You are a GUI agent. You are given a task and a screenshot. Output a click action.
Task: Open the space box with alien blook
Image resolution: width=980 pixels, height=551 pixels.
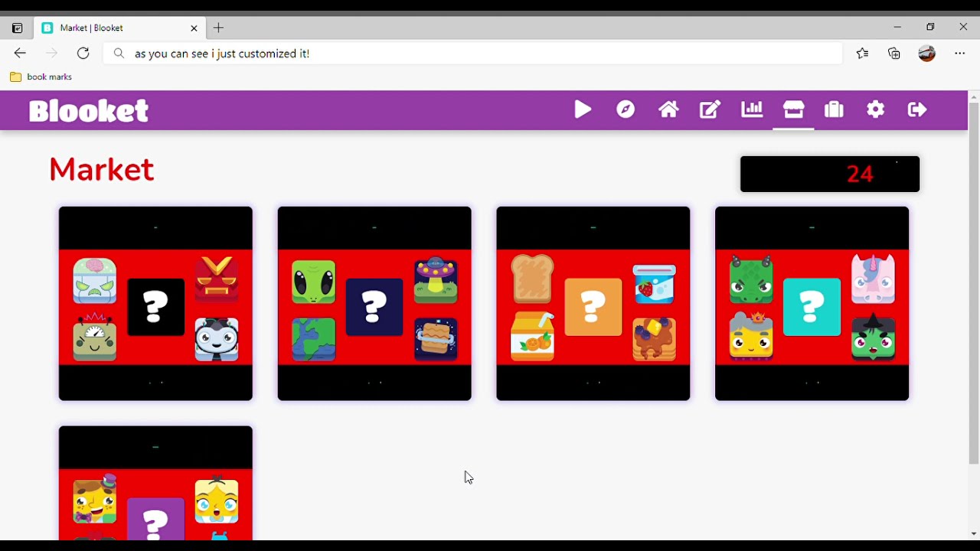tap(374, 303)
